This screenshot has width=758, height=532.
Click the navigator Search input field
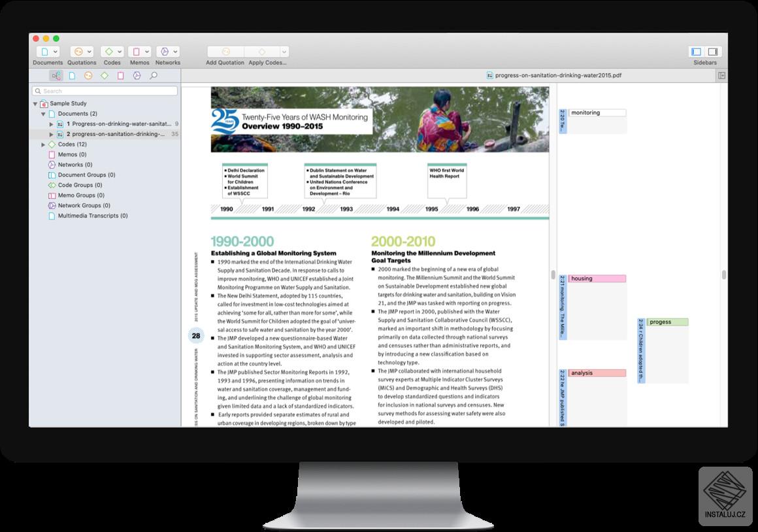pyautogui.click(x=105, y=91)
